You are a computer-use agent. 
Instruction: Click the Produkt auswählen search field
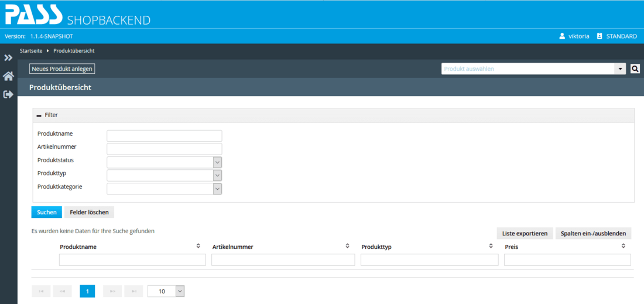(x=528, y=69)
